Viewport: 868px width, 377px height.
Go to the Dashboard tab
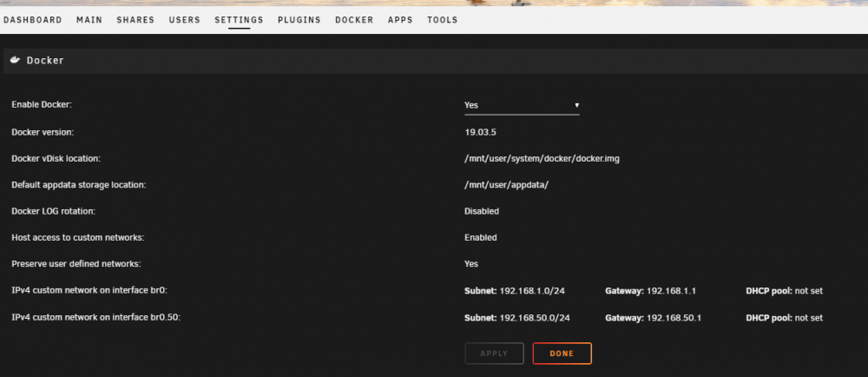coord(33,20)
